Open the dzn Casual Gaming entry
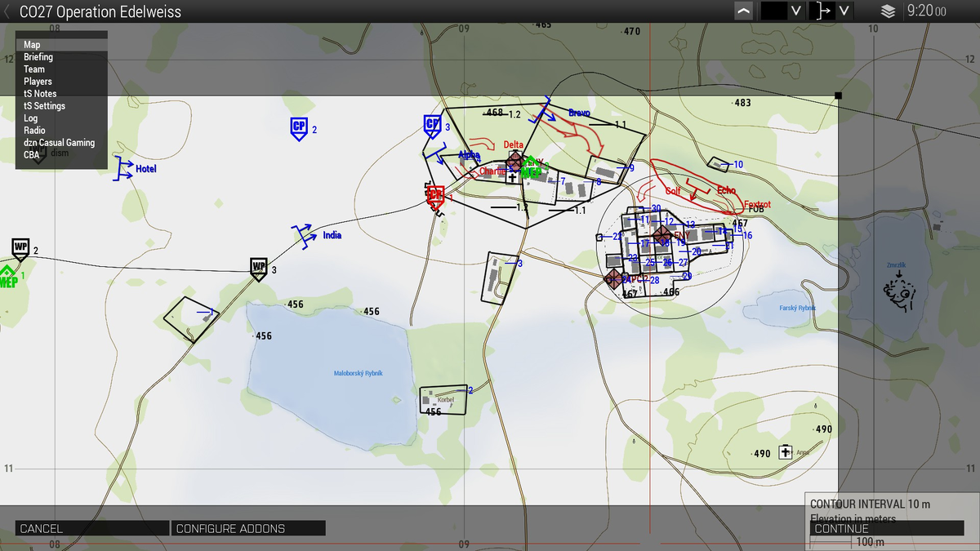This screenshot has width=980, height=551. (61, 143)
